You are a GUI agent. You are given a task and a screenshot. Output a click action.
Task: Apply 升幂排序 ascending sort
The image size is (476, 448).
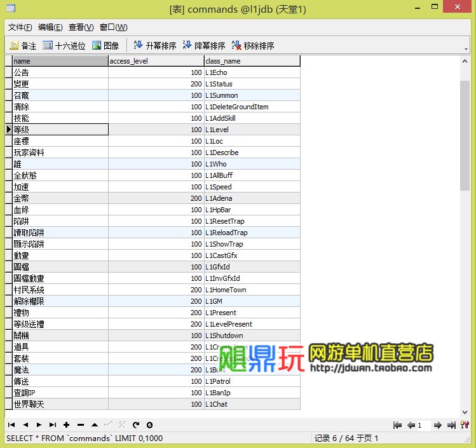[x=155, y=46]
